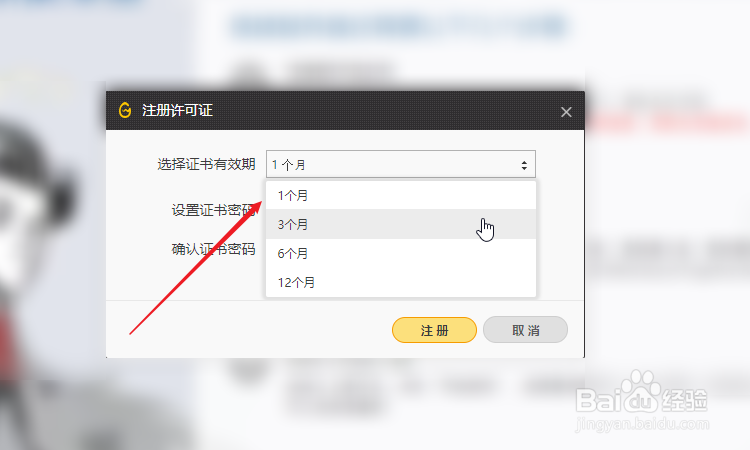Select the 12个月 validity option
This screenshot has width=750, height=450.
[x=401, y=282]
